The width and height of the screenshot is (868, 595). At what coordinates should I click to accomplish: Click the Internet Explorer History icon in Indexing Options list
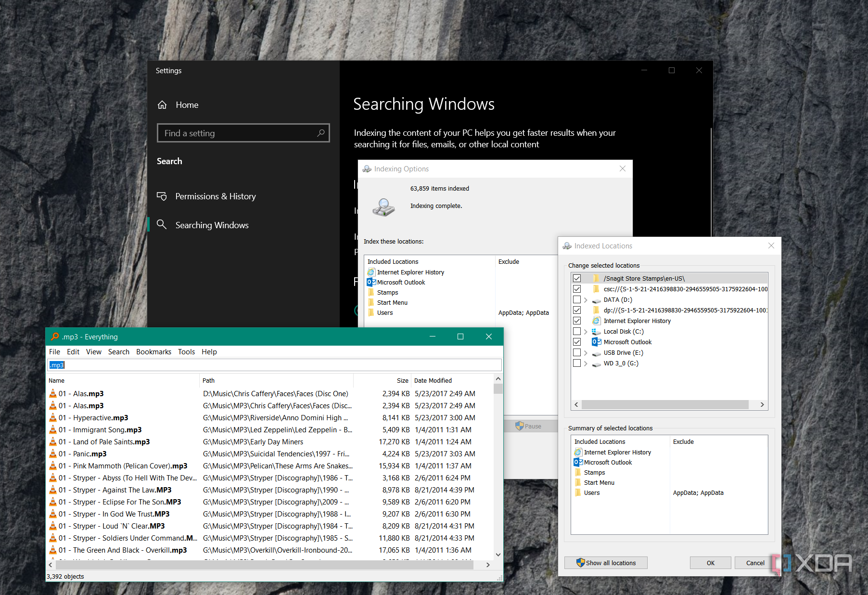[371, 272]
